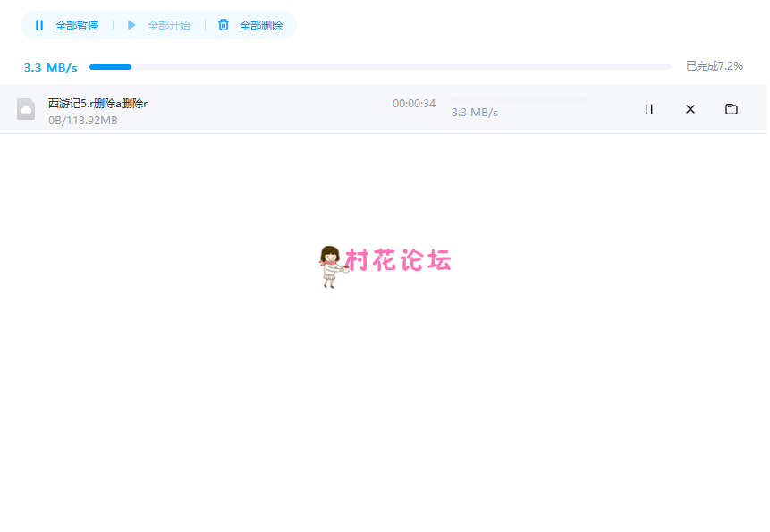
Task: Click the 全部开始 button label
Action: pyautogui.click(x=169, y=26)
